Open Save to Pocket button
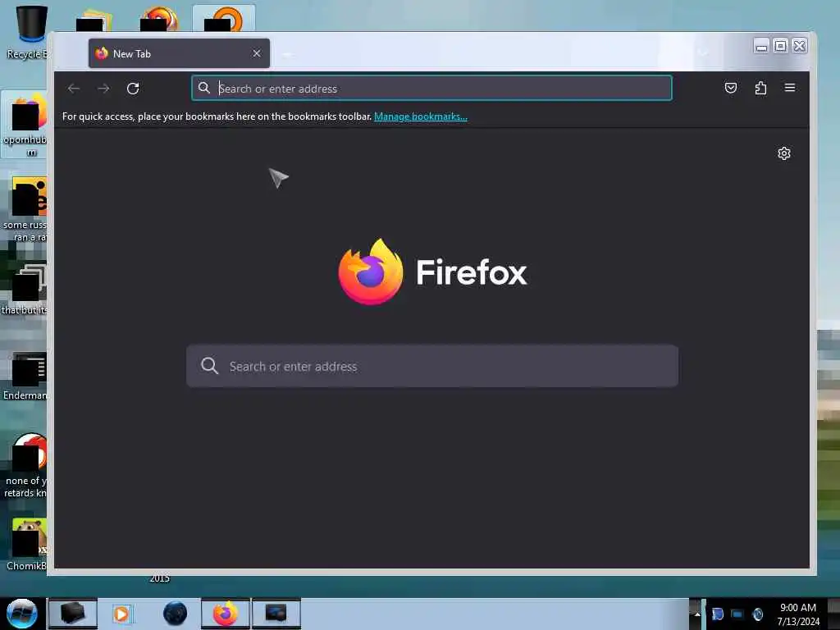Screen dimensions: 840x630 [x=731, y=88]
